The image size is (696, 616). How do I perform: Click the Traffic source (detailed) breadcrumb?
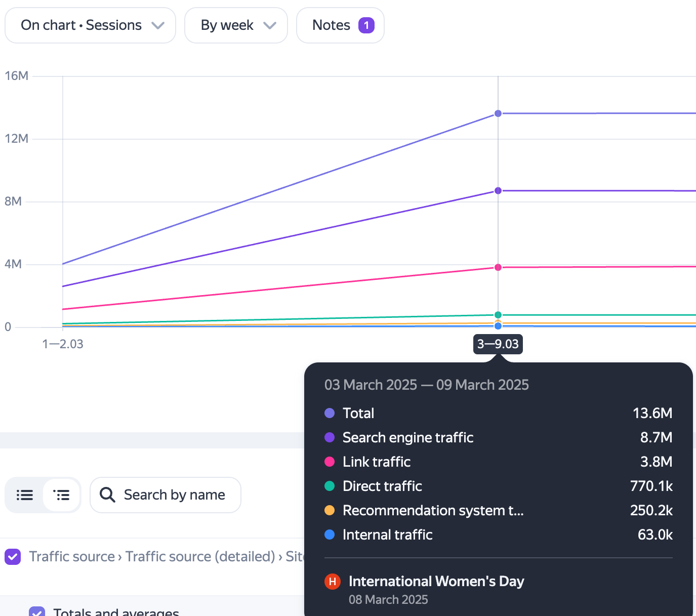coord(200,557)
